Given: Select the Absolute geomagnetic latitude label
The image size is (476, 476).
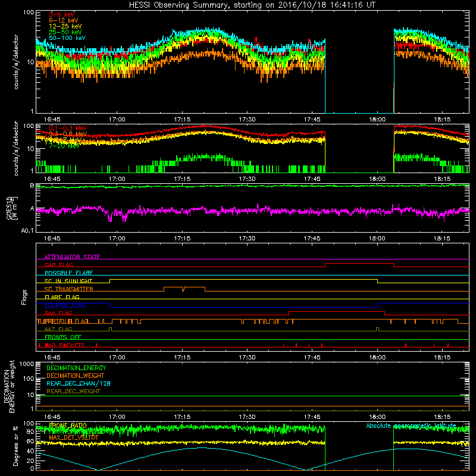Looking at the screenshot, I should (411, 425).
